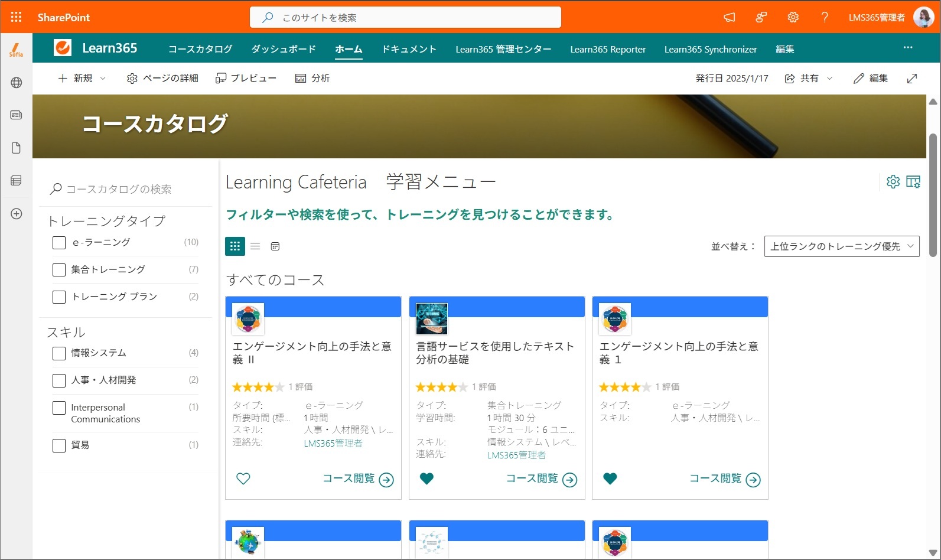Expand the 共有 dropdown menu
The image size is (941, 560).
click(829, 79)
